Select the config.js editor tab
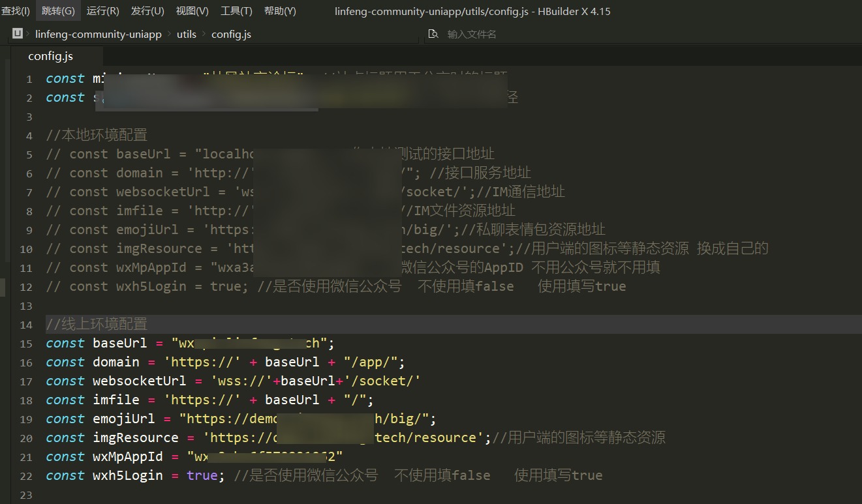Image resolution: width=862 pixels, height=504 pixels. click(x=50, y=56)
